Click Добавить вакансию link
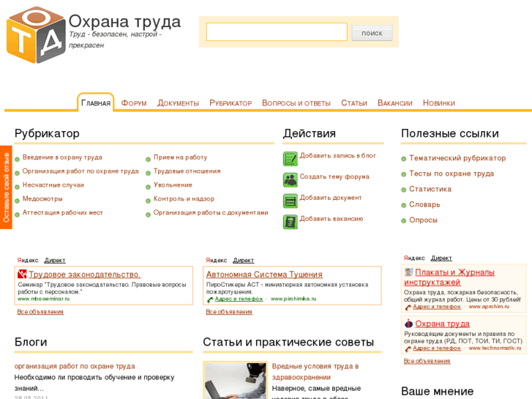The image size is (532, 399). pyautogui.click(x=331, y=219)
